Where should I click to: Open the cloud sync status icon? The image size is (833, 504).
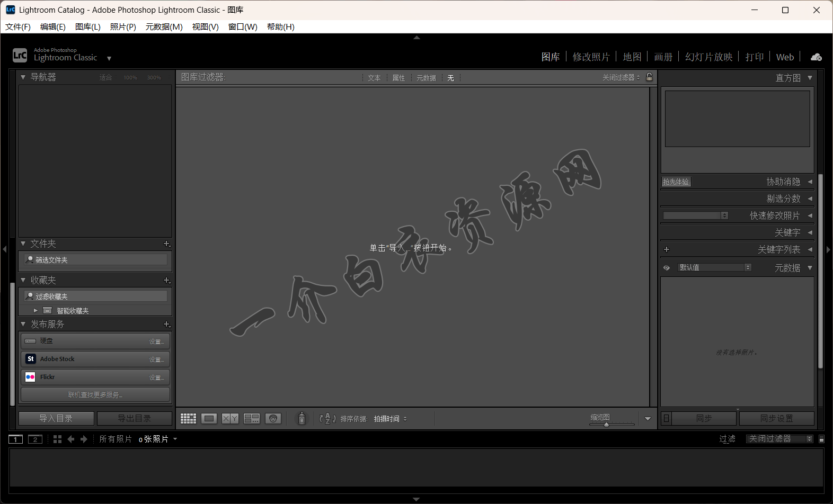(x=816, y=57)
